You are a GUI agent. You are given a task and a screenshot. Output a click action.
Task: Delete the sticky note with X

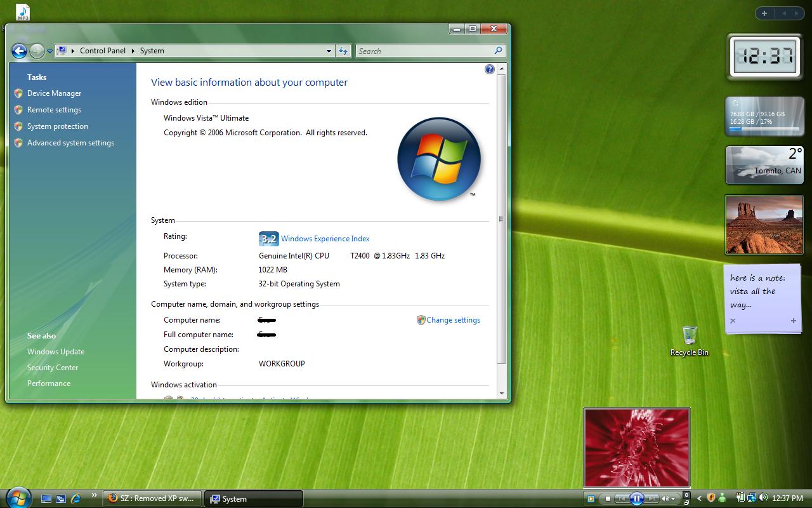[x=733, y=321]
